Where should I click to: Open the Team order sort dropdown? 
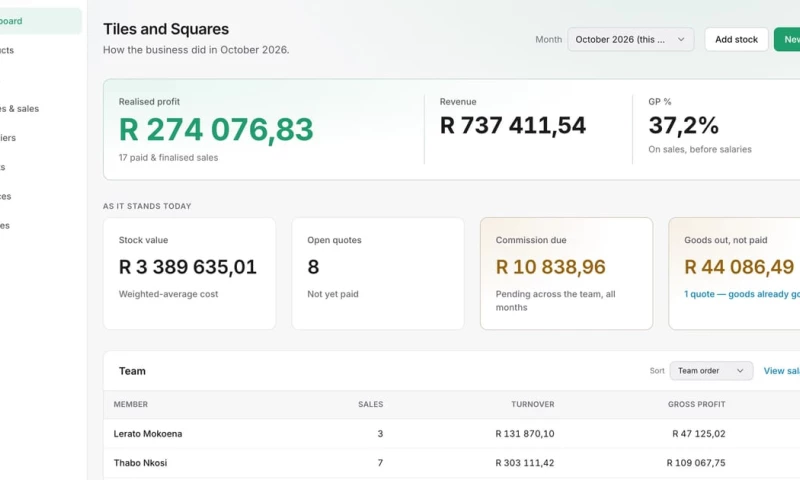pos(711,371)
